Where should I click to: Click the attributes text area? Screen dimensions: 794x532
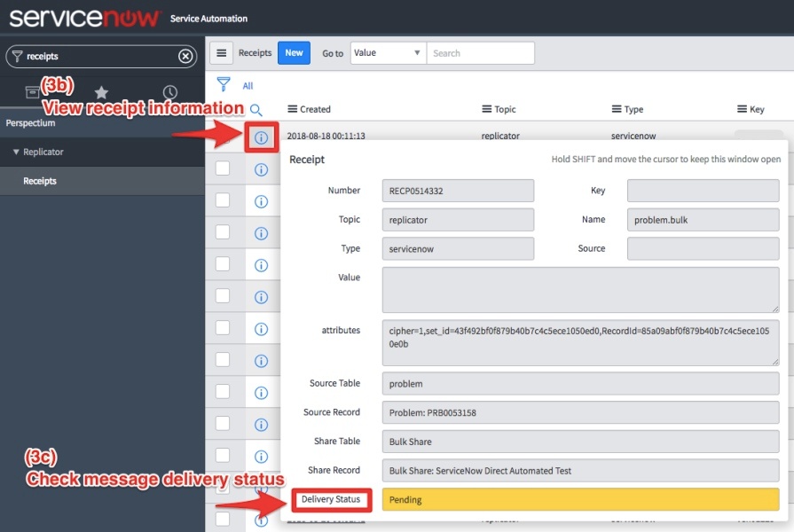tap(580, 342)
